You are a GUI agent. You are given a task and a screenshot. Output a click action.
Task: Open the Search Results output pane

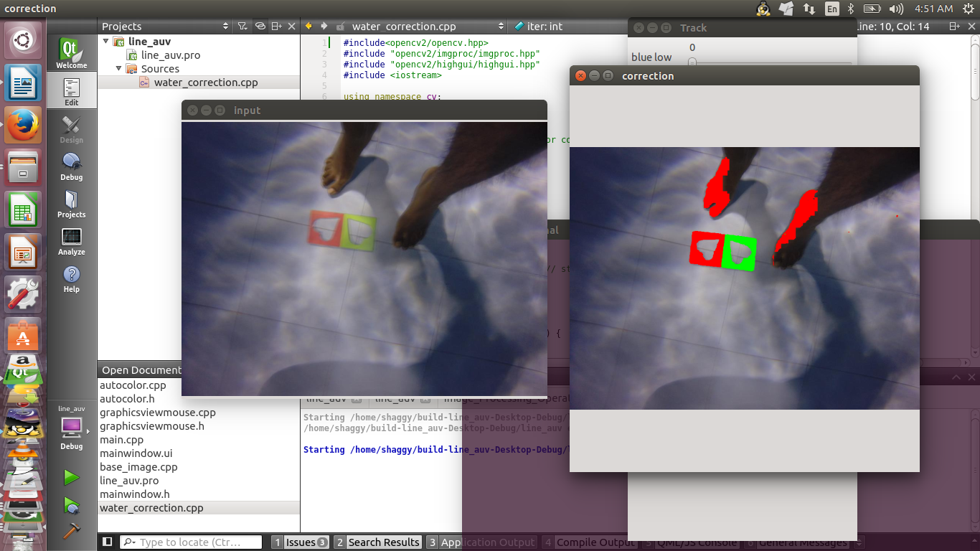point(377,542)
